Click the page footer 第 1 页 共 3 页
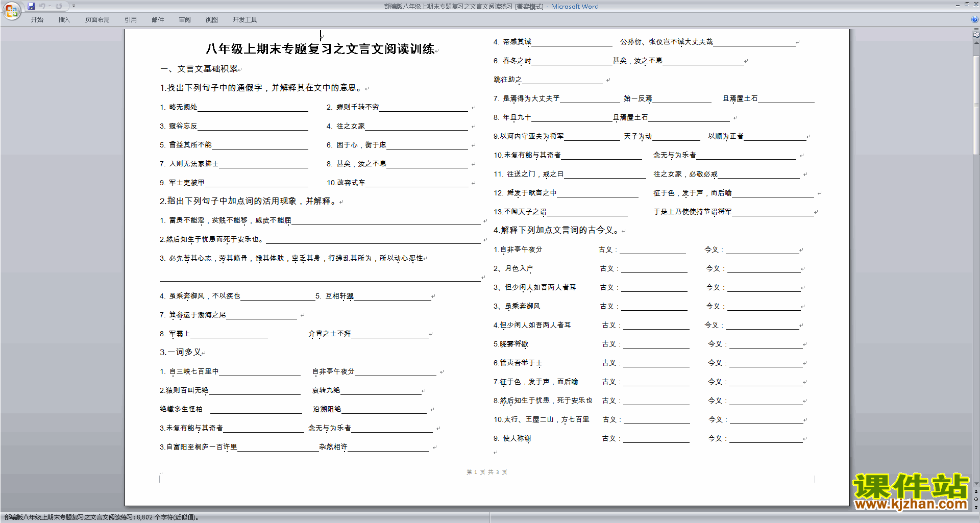Image resolution: width=980 pixels, height=523 pixels. click(487, 472)
